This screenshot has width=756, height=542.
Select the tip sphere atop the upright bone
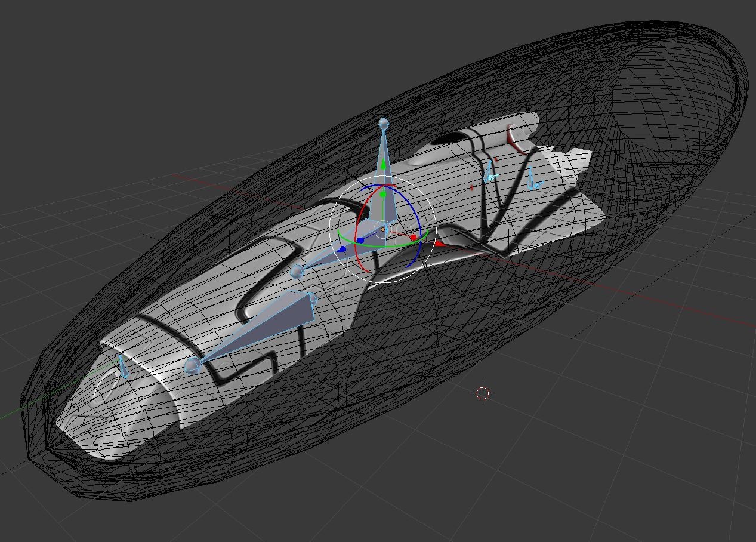[384, 124]
